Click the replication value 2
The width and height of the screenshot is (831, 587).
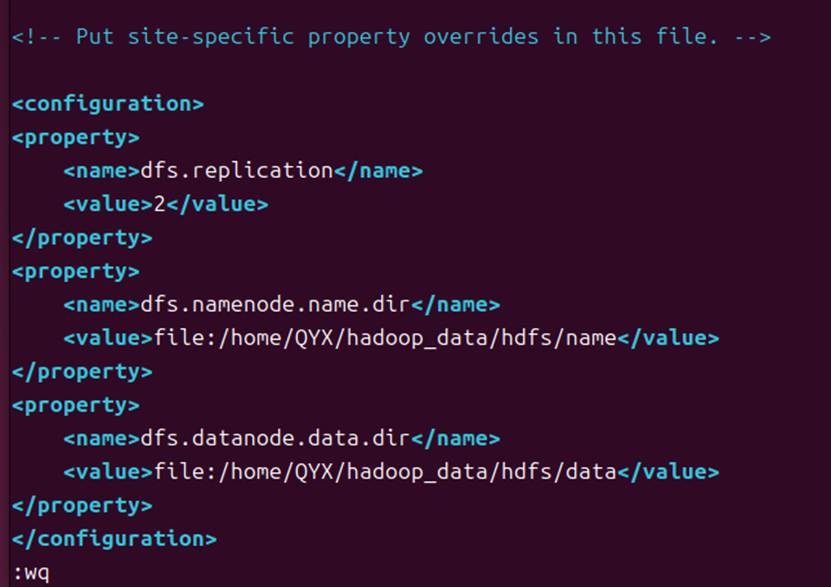pyautogui.click(x=160, y=204)
